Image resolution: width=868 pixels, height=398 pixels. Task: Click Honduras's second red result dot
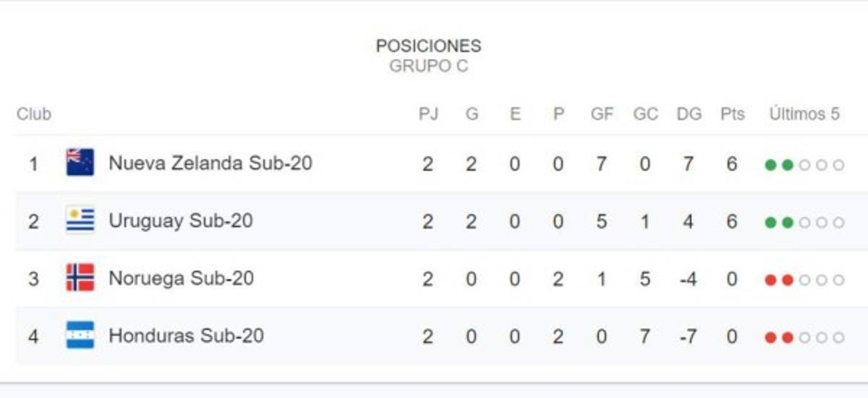pos(787,337)
